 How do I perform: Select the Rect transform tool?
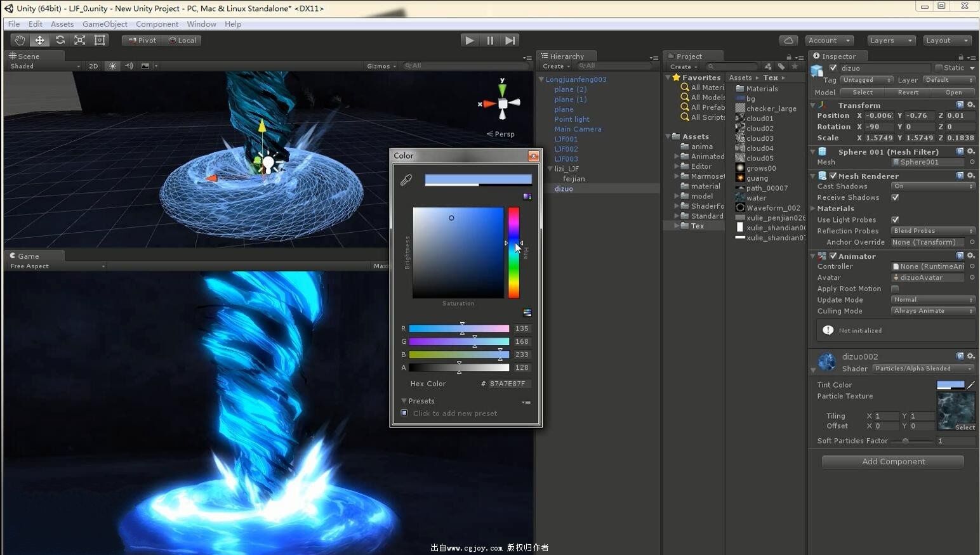pos(100,40)
